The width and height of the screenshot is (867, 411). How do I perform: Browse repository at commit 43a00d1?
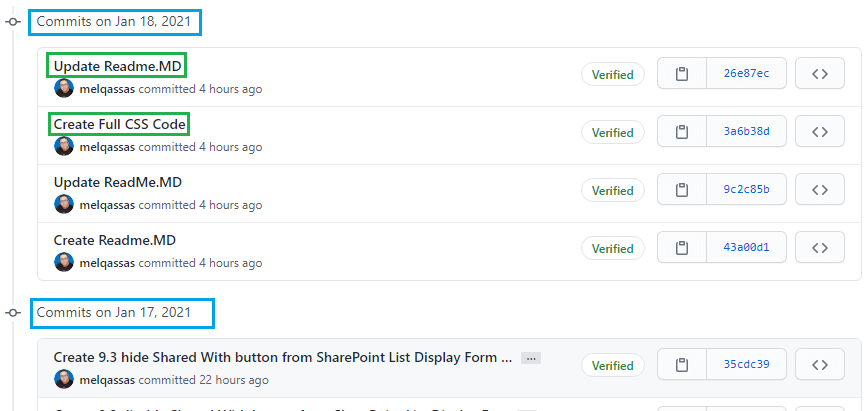pyautogui.click(x=820, y=248)
